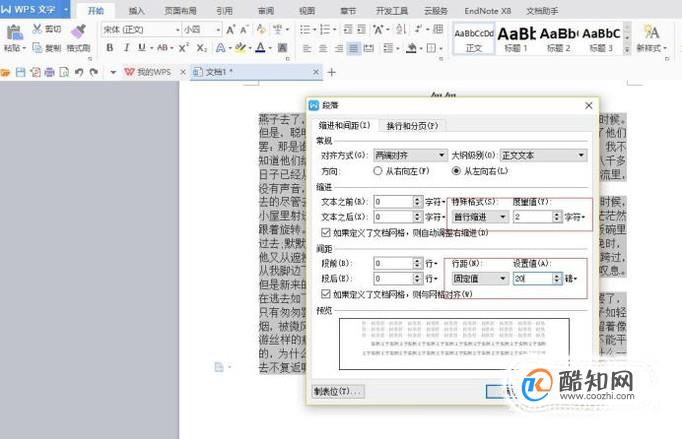Click the Cut (剪切) scissors icon

pos(37,29)
